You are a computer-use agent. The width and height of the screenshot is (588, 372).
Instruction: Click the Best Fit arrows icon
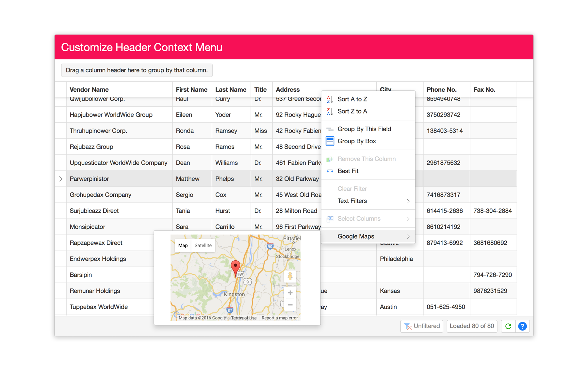click(330, 171)
